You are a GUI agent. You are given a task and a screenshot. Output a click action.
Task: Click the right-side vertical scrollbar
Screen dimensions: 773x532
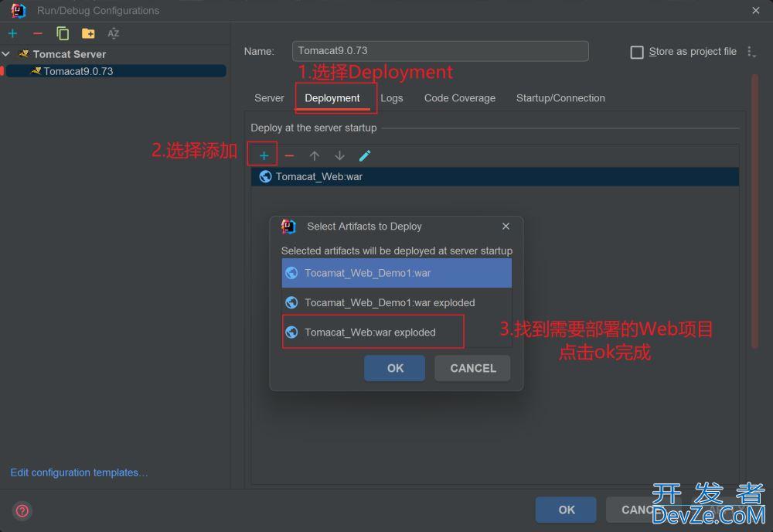(754, 211)
